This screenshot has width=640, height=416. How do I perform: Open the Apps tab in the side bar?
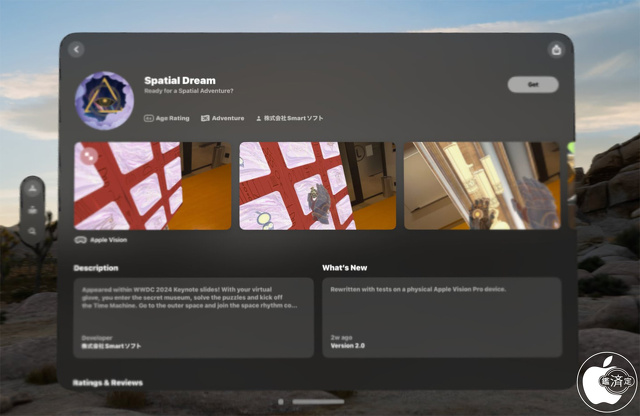tap(32, 187)
